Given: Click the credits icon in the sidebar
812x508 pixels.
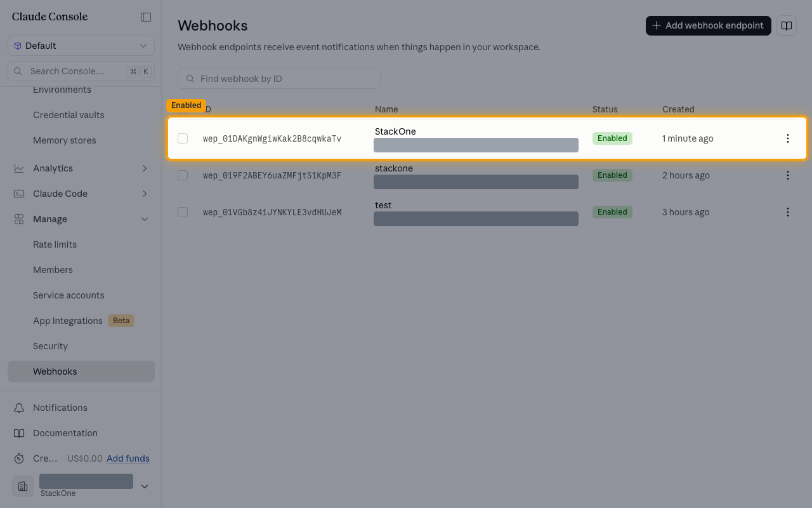Looking at the screenshot, I should (19, 458).
